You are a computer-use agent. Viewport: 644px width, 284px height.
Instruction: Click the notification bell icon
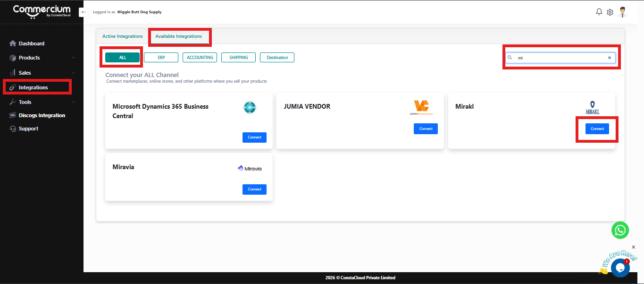click(599, 12)
